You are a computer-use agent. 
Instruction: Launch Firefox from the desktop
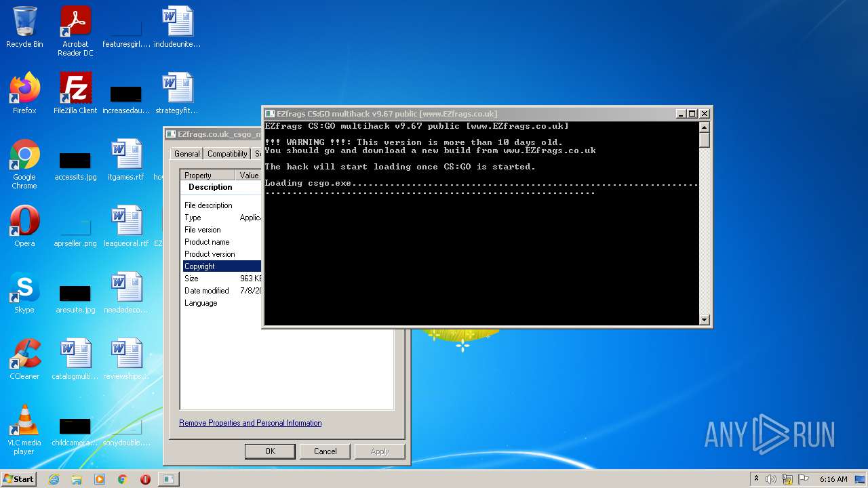tap(24, 94)
